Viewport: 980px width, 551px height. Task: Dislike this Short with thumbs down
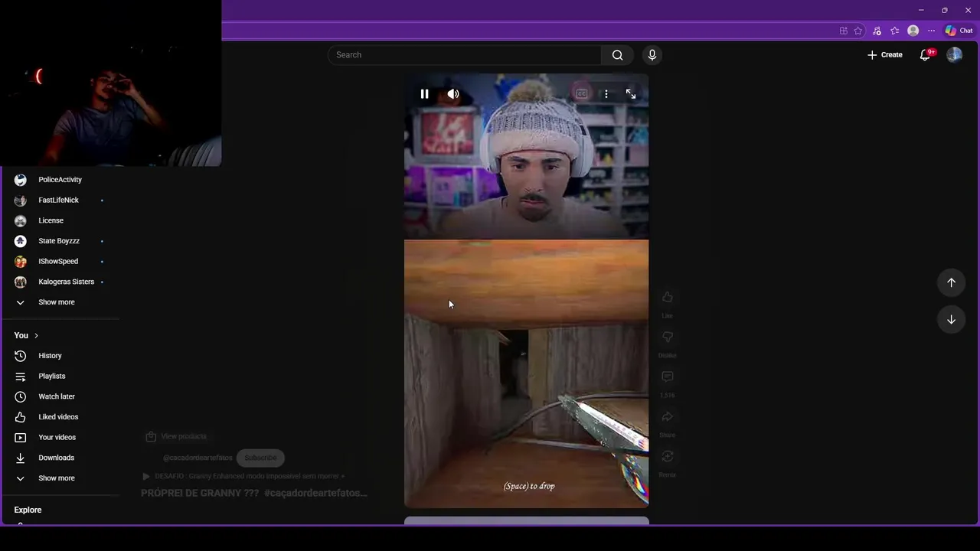click(x=668, y=337)
